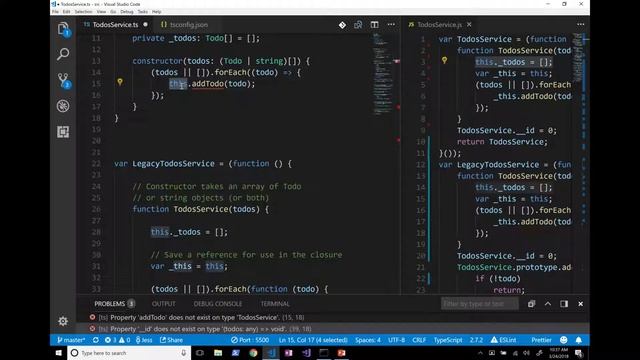Close the bottom panel
The width and height of the screenshot is (640, 360).
[580, 304]
